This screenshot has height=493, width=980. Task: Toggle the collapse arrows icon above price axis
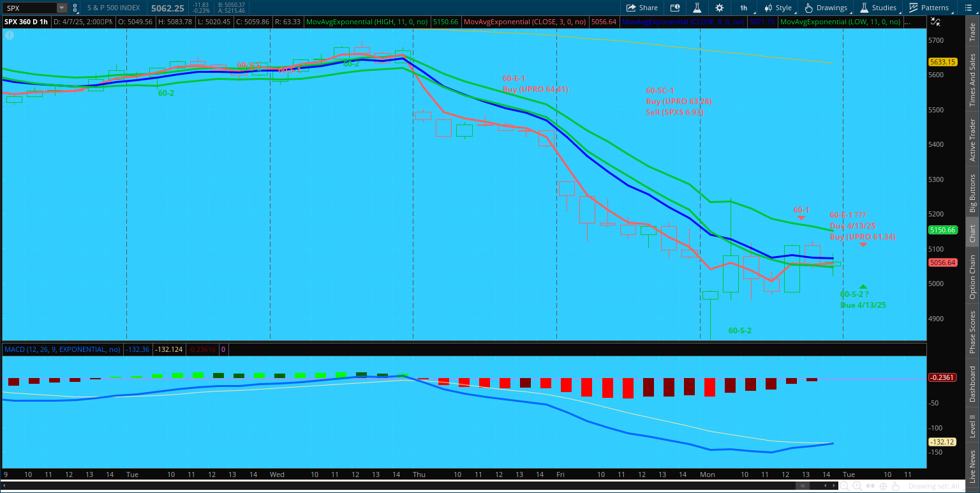coord(935,22)
